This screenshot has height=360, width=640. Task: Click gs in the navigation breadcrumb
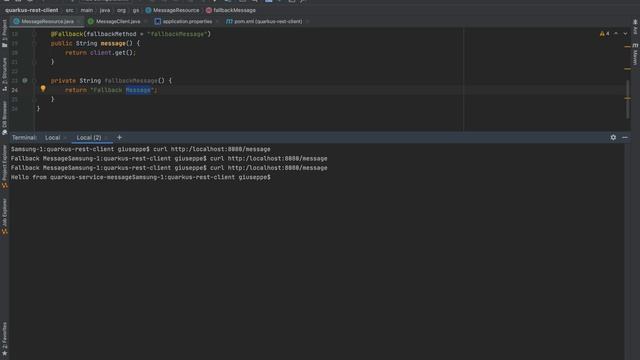point(136,10)
